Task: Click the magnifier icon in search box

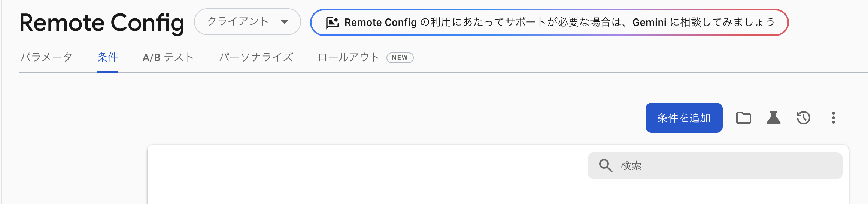Action: click(x=605, y=165)
